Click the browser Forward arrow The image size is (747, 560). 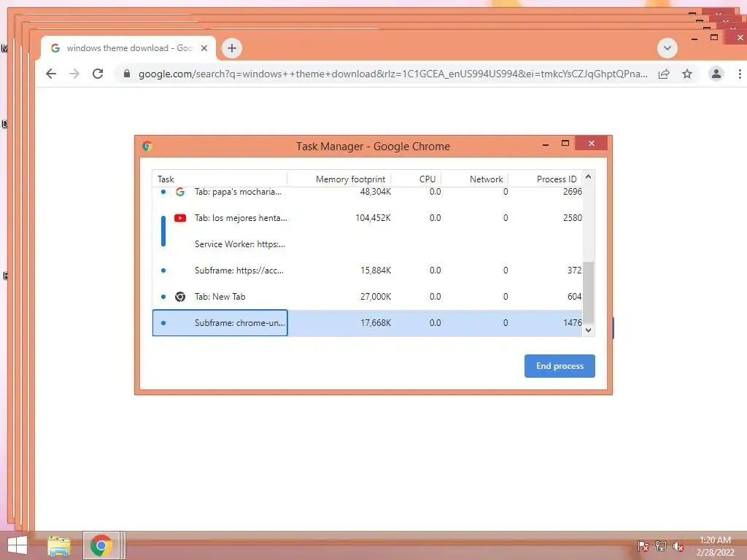(74, 74)
